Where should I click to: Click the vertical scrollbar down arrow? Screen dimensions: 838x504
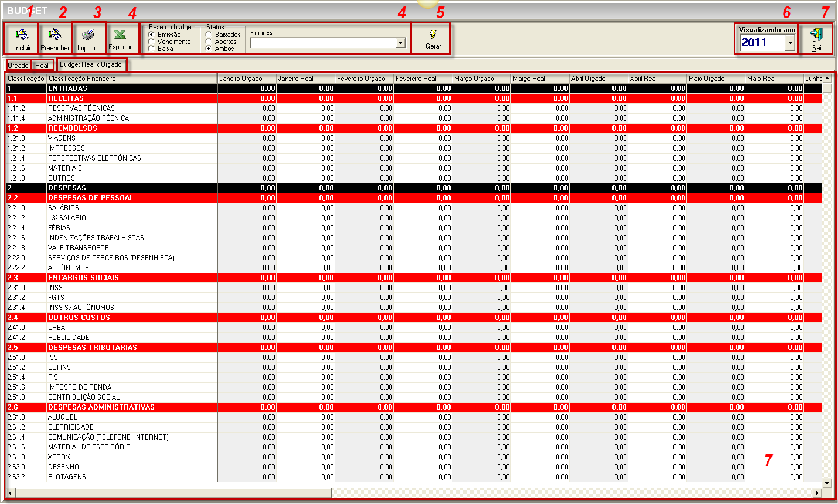pyautogui.click(x=827, y=483)
